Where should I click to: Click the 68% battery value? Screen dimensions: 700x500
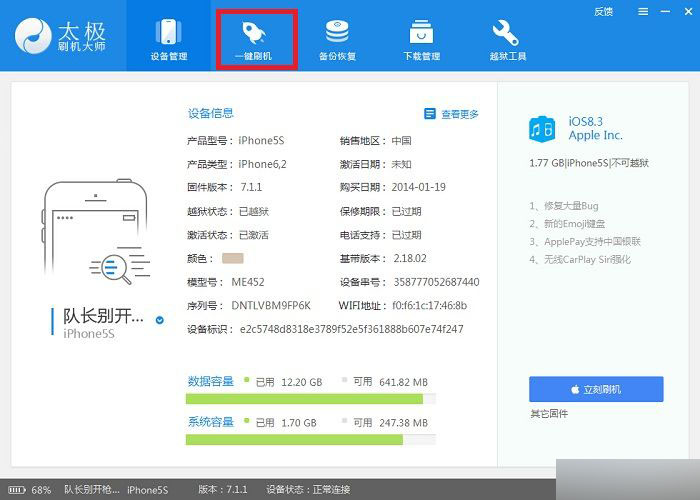41,490
